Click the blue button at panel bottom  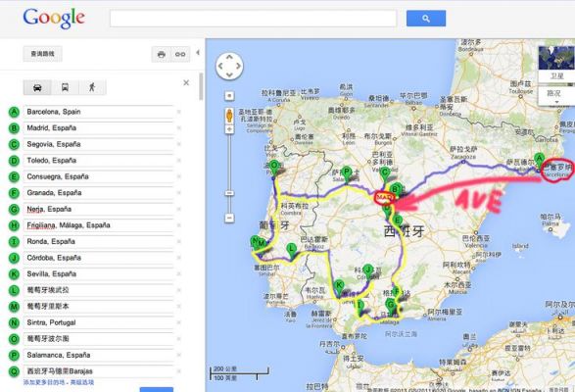point(157,389)
